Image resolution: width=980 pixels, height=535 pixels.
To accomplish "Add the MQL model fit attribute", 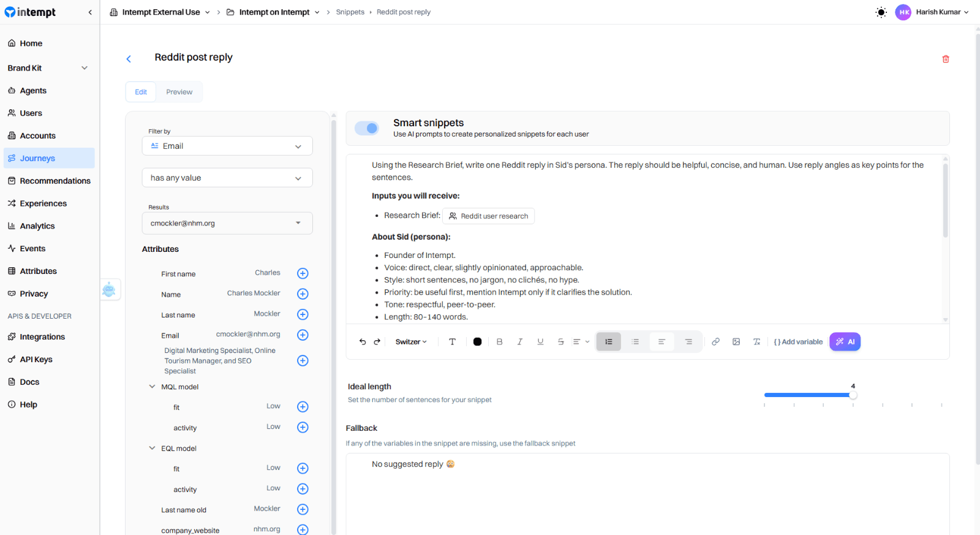I will point(303,407).
